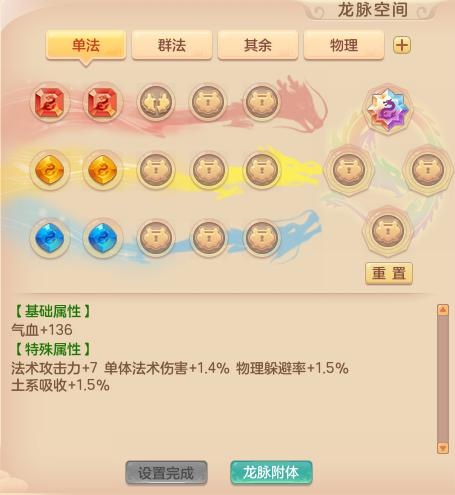This screenshot has height=495, width=455.
Task: Tap the bottom locked octagon slot above 重置
Action: click(x=388, y=231)
